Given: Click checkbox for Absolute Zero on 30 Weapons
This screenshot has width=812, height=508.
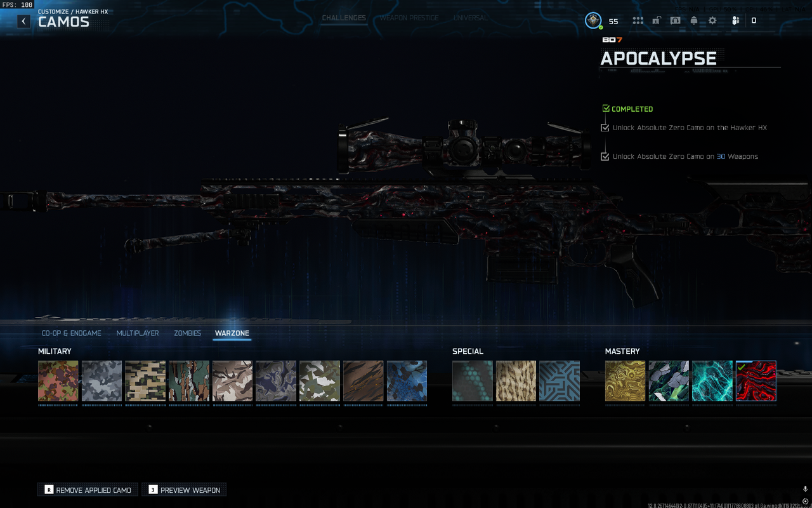Looking at the screenshot, I should 605,156.
